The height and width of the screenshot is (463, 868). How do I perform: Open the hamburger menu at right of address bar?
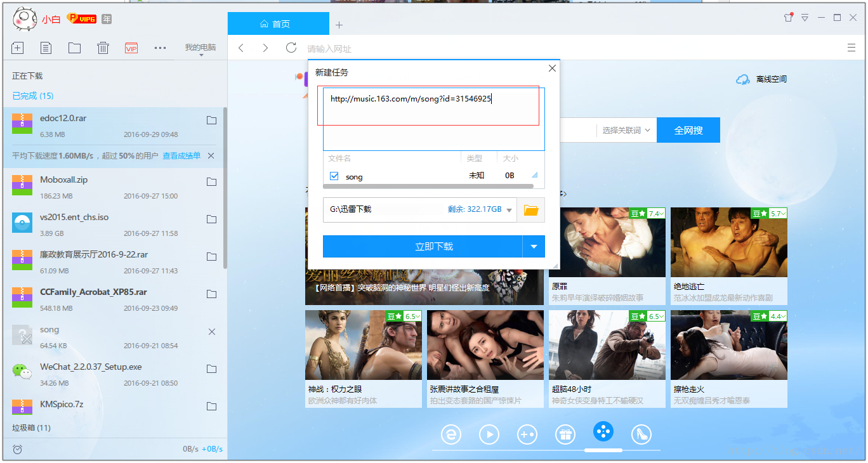(852, 48)
